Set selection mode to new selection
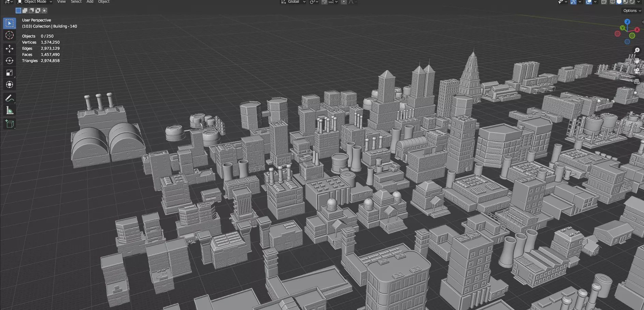Viewport: 644px width, 310px height. [x=18, y=11]
